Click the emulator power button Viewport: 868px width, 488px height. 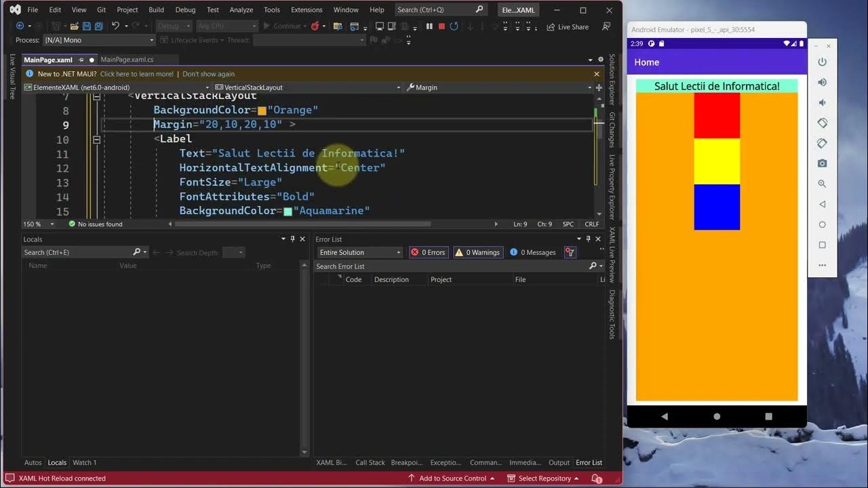[823, 62]
